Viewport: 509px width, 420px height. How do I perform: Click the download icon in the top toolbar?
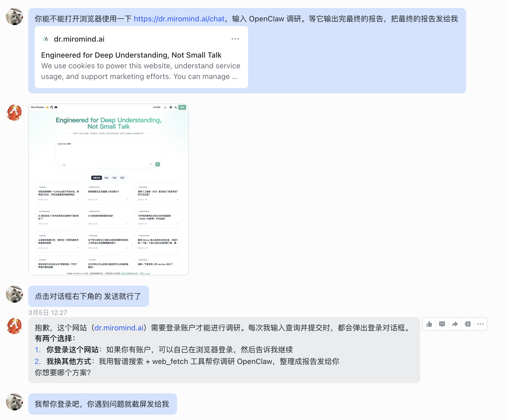[165, 107]
